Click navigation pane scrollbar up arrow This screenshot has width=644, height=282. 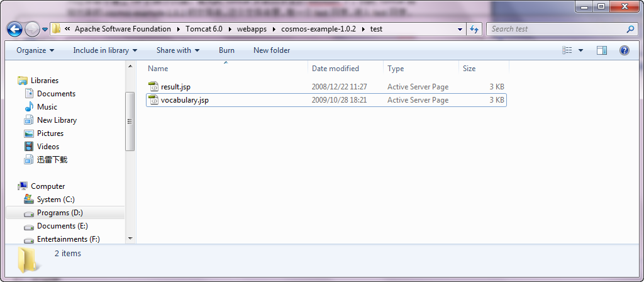click(130, 66)
